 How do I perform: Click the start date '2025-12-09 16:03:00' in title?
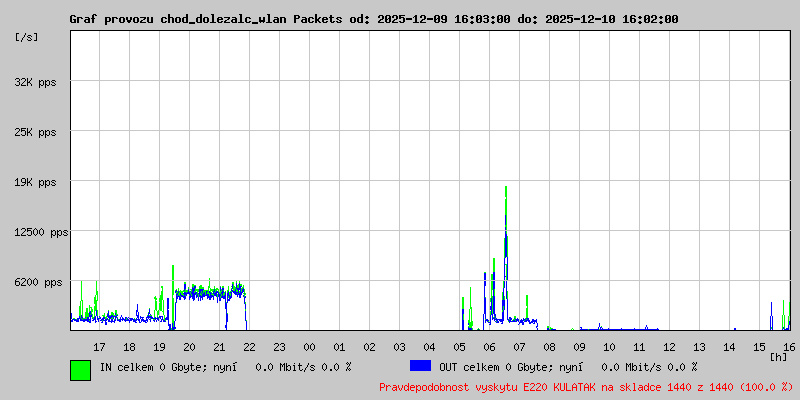click(x=443, y=19)
